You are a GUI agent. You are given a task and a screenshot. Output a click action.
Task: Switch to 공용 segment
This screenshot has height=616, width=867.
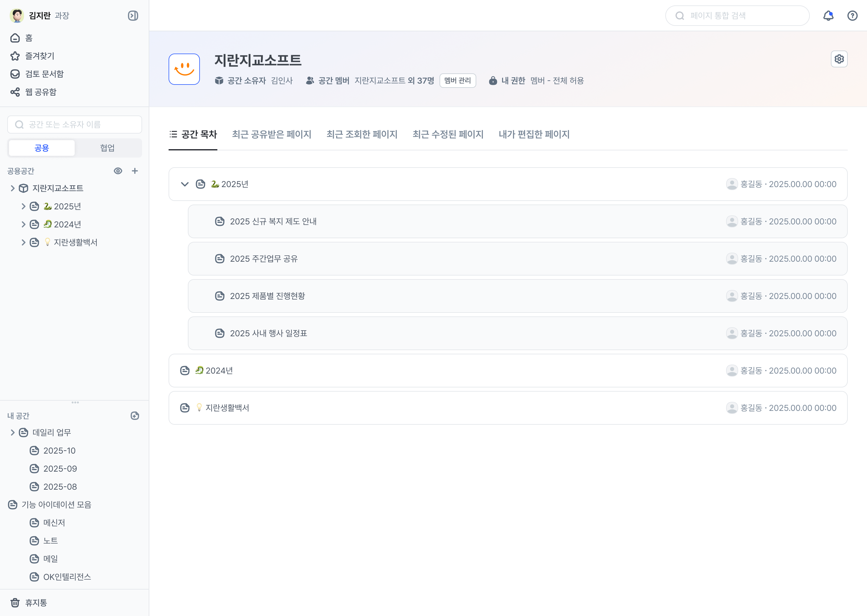click(42, 148)
